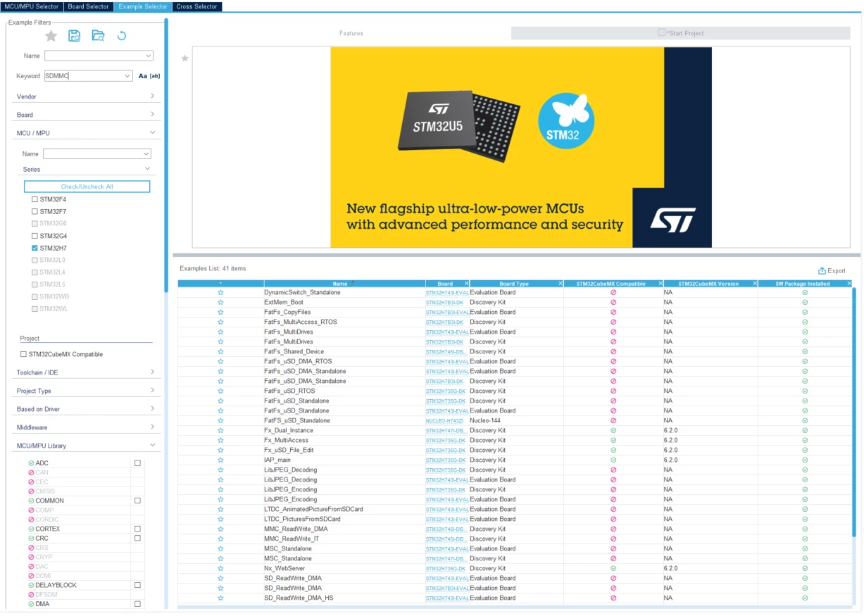Collapse the MCU / MPU section

(152, 132)
